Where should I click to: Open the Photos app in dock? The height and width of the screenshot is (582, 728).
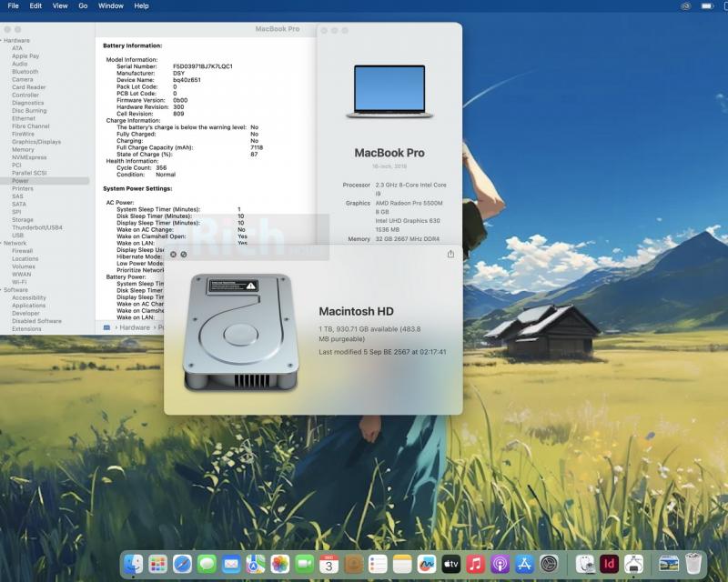280,564
